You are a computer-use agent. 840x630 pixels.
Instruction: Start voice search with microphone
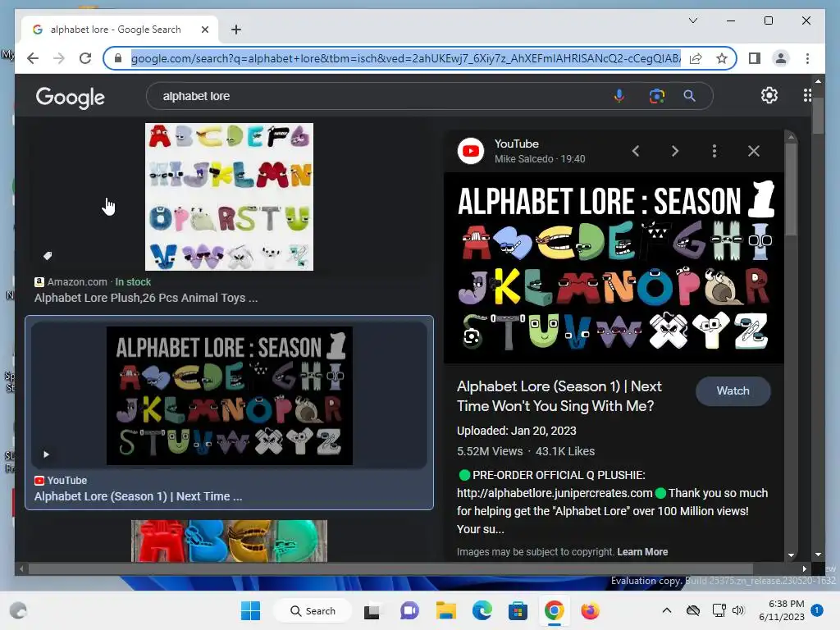point(619,97)
